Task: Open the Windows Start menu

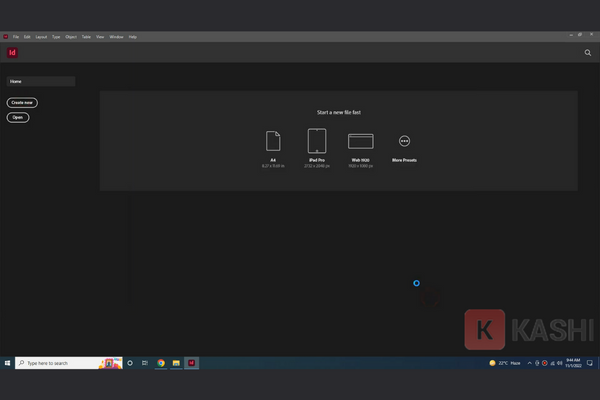Action: pyautogui.click(x=7, y=363)
